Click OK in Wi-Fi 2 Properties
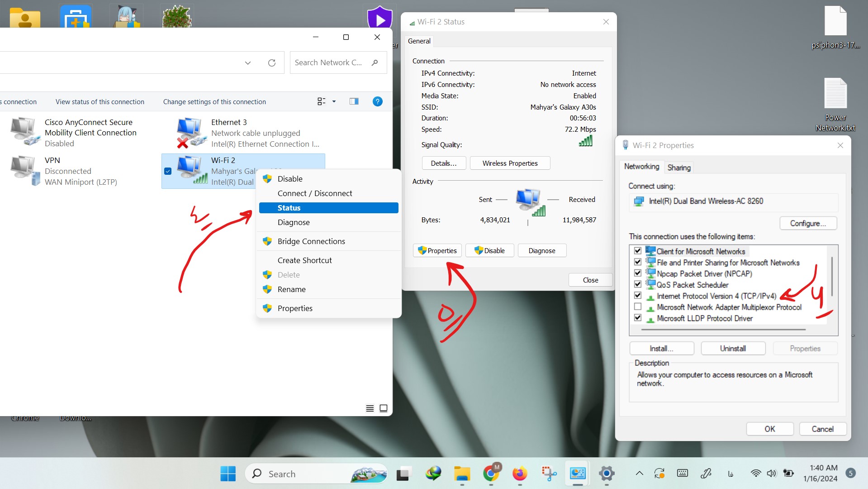 769,429
